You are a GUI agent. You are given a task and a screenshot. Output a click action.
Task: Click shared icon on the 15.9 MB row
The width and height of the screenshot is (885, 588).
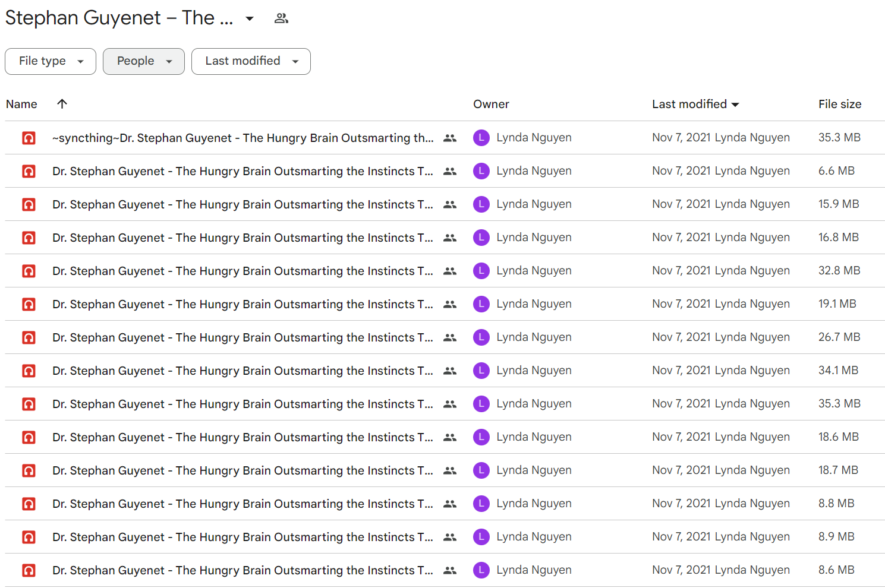(450, 204)
